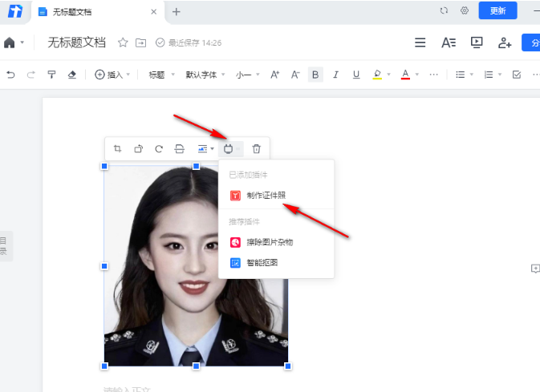Screen dimensions: 540x392
Task: Close the 无标题文档 tab
Action: tap(153, 12)
